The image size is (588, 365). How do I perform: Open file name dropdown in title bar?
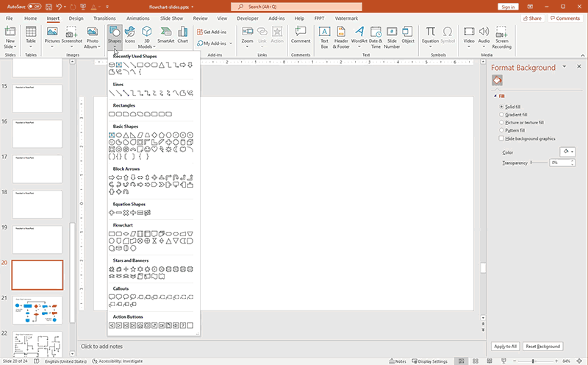[x=193, y=7]
